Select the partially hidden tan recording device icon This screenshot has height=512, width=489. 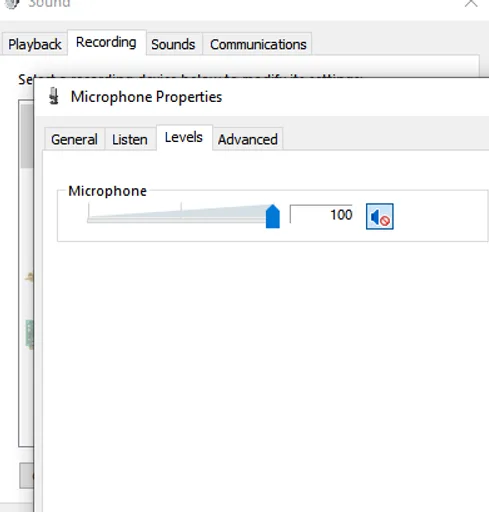point(30,277)
